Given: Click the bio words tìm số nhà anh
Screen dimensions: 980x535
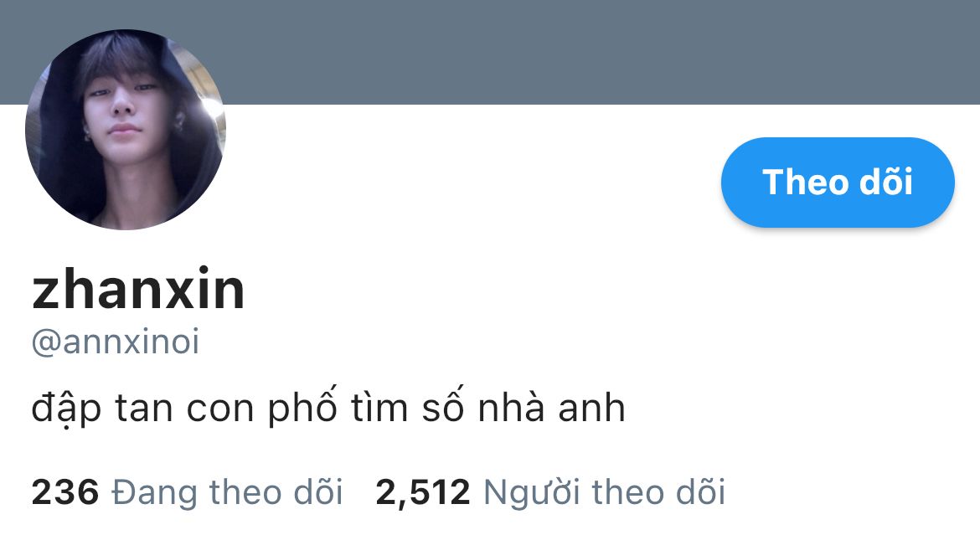Looking at the screenshot, I should coord(488,408).
